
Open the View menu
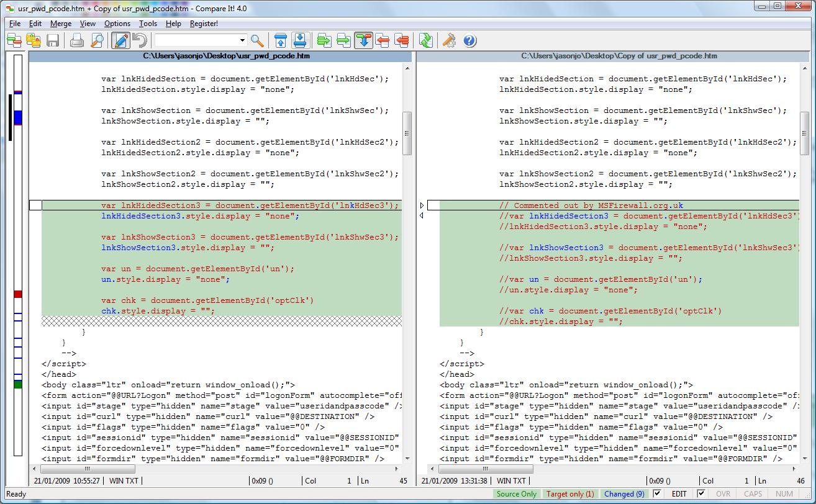[x=88, y=24]
